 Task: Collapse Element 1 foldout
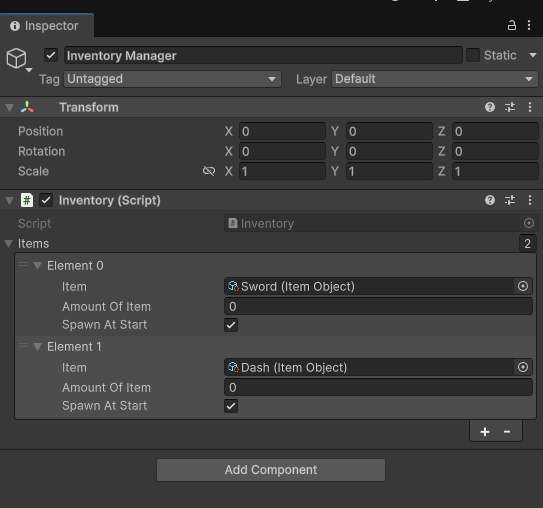click(37, 347)
